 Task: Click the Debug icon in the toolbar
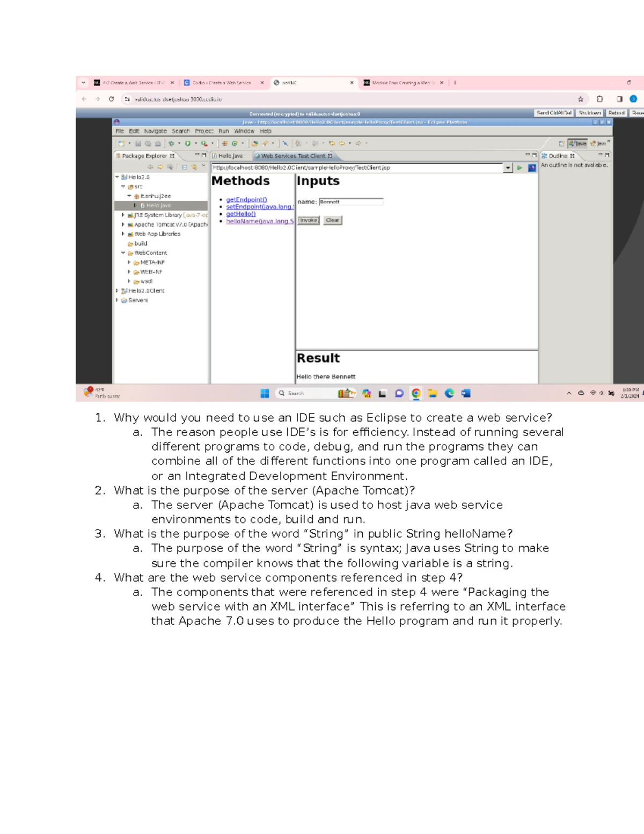171,143
